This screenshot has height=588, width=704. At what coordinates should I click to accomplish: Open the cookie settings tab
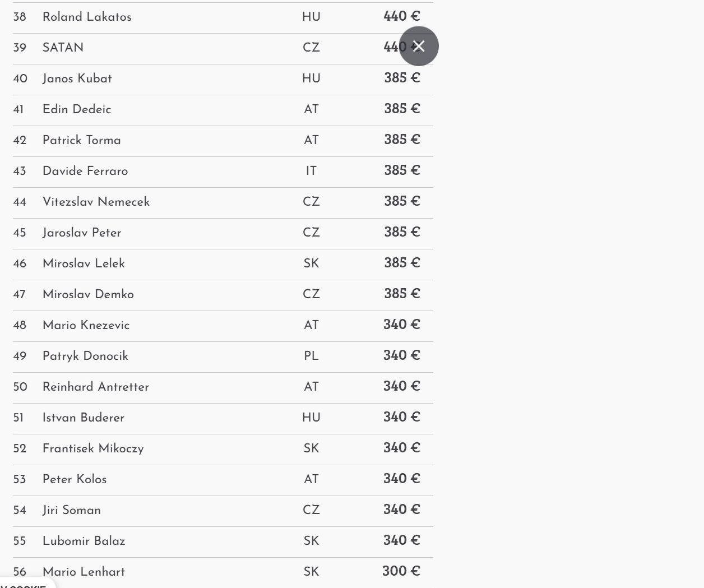(x=25, y=584)
